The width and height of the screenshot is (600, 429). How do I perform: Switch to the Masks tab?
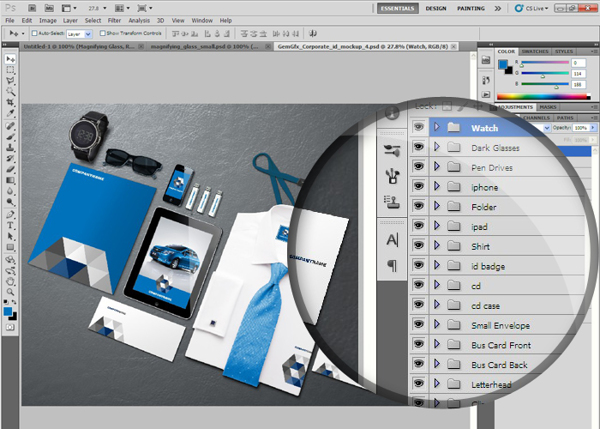point(548,107)
